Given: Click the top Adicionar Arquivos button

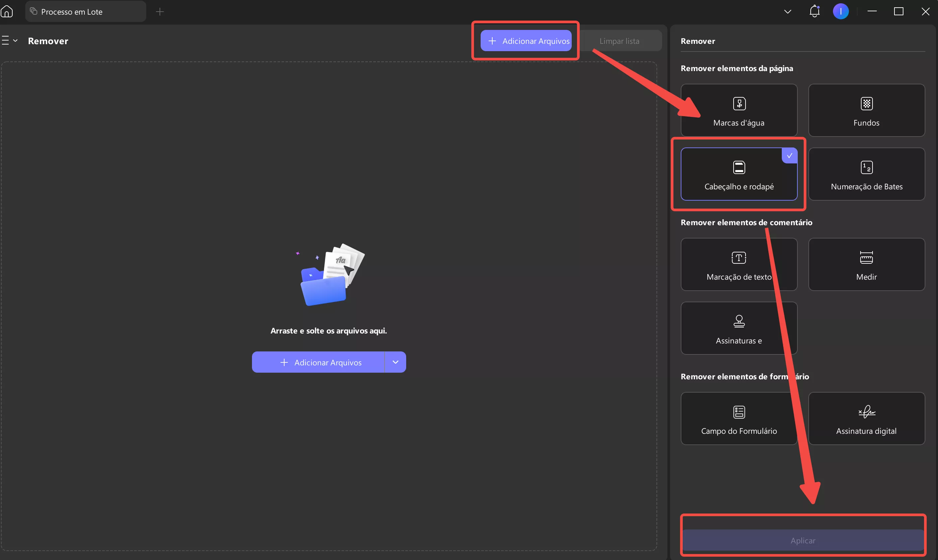Looking at the screenshot, I should [526, 41].
